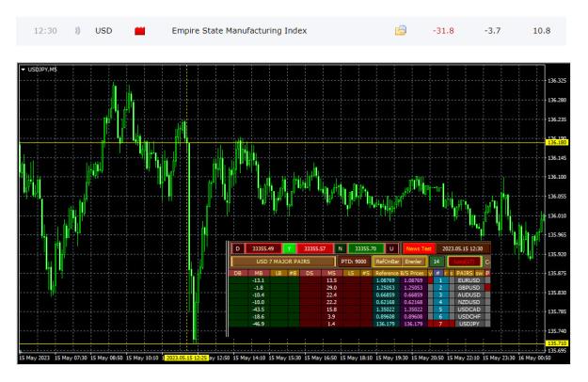Click the yellow 136.180 price label on the axis
Screen dimensions: 588x382
tap(557, 142)
